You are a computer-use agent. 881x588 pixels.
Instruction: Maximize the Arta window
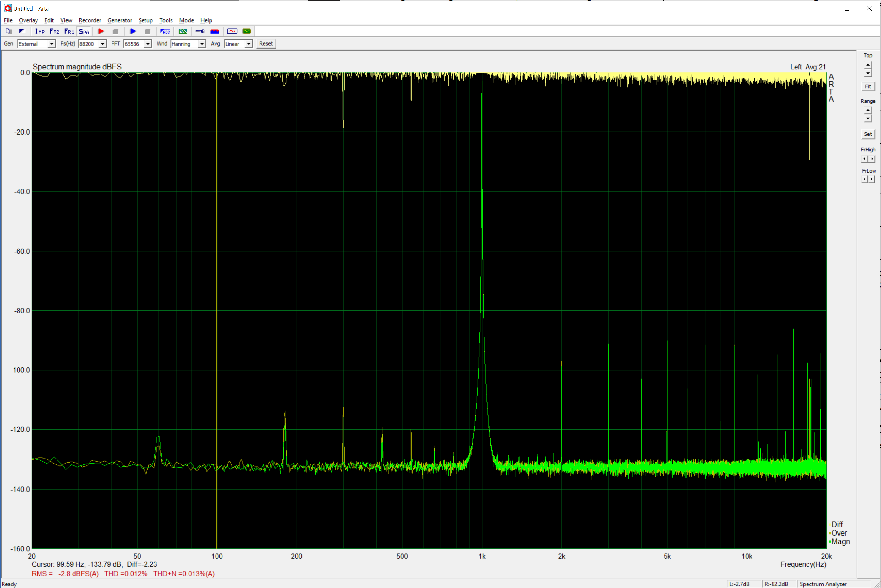pos(847,8)
